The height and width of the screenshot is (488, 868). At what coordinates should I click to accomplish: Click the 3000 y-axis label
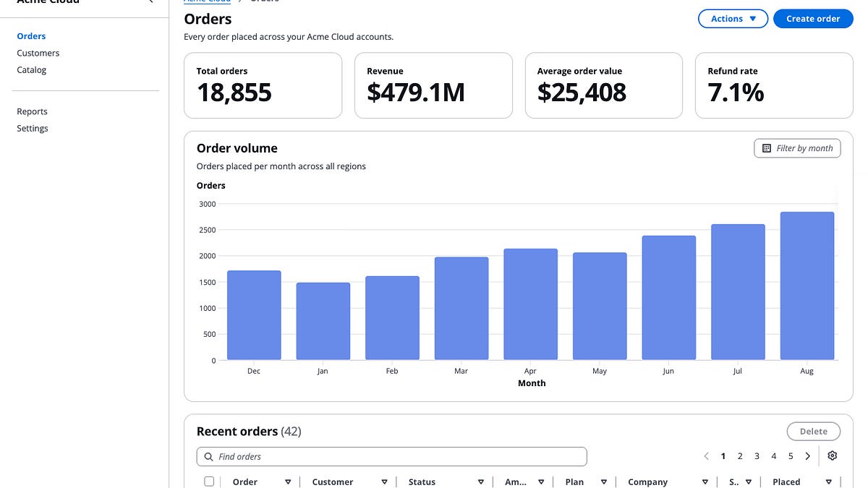[x=208, y=204]
